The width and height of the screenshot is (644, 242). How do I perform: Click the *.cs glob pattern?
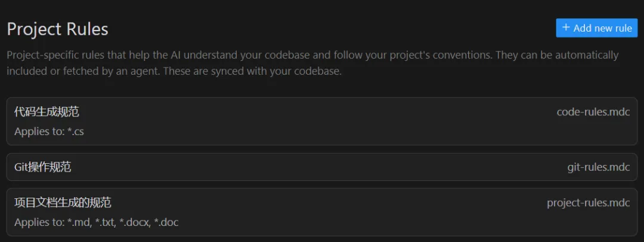[x=76, y=131]
